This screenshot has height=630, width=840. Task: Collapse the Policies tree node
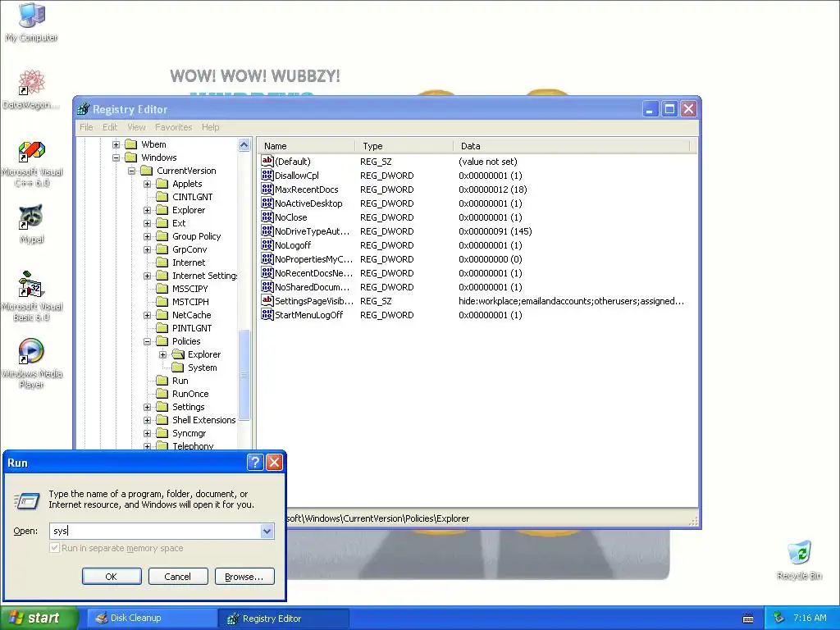[147, 341]
